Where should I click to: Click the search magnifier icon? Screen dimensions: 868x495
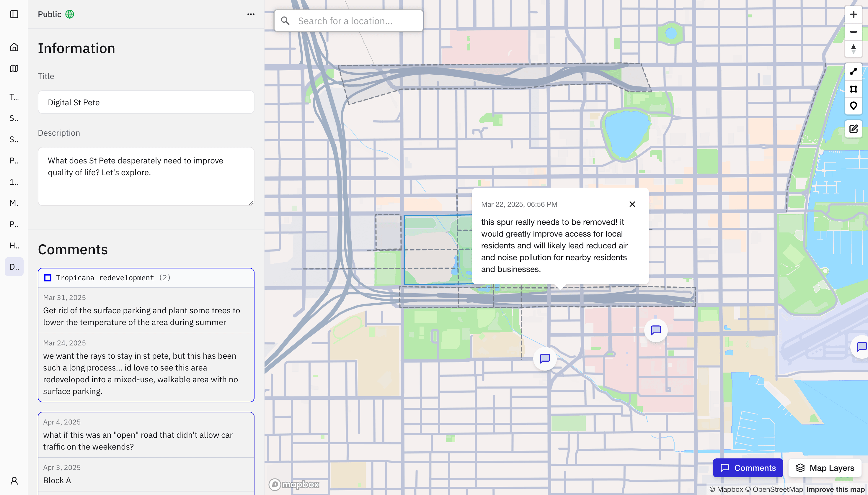click(x=285, y=21)
